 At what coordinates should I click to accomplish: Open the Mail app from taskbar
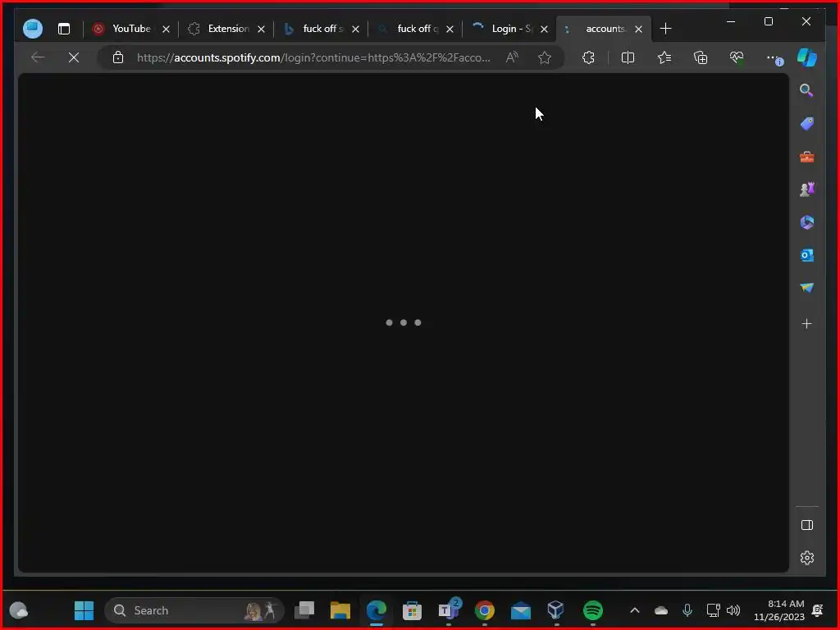pos(521,610)
